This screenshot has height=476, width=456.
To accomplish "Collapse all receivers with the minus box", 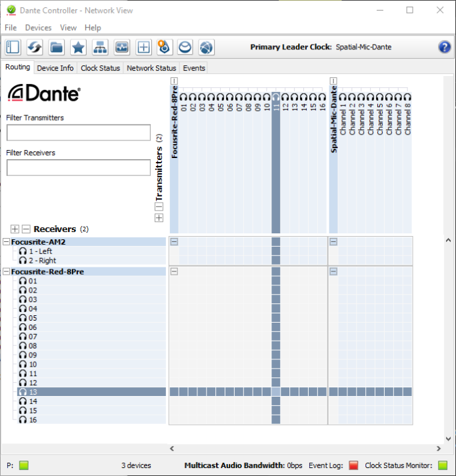I will pyautogui.click(x=27, y=229).
